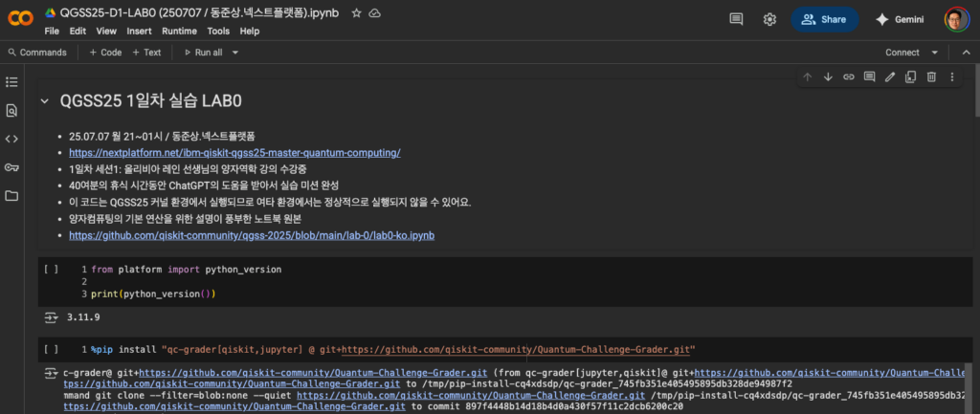
Task: Open the Find and replace sidebar icon
Action: tap(11, 111)
